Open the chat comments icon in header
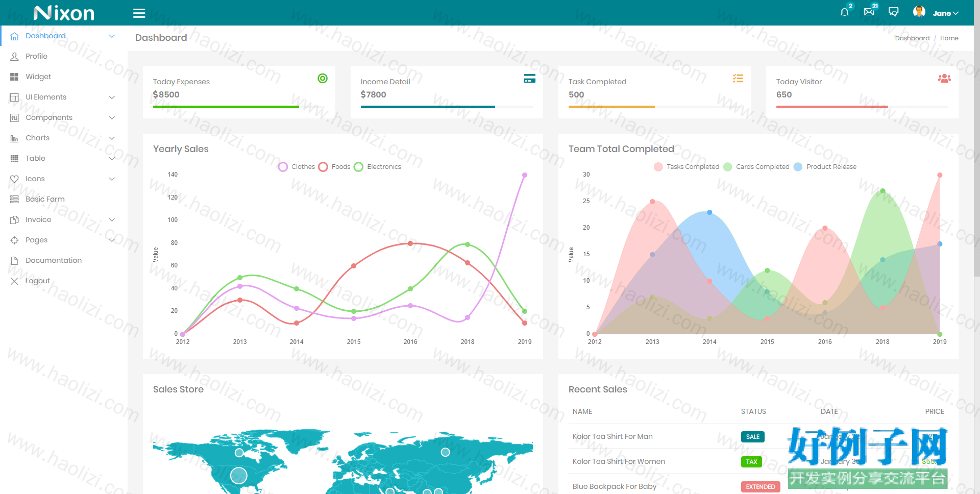 point(893,12)
